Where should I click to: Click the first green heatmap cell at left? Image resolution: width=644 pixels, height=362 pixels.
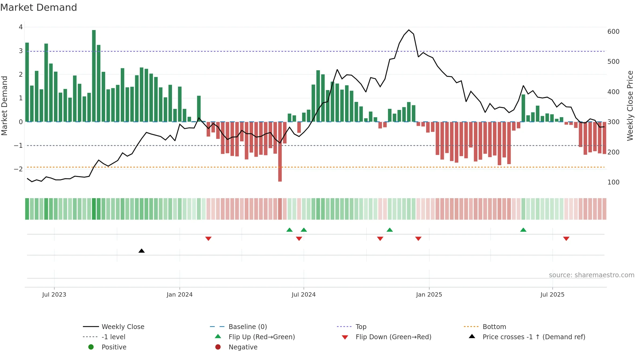[x=27, y=209]
